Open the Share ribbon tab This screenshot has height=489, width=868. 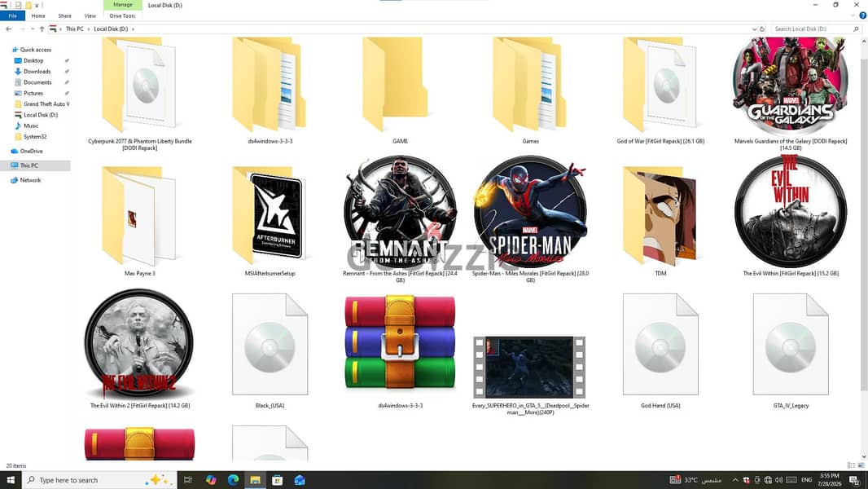[x=65, y=16]
